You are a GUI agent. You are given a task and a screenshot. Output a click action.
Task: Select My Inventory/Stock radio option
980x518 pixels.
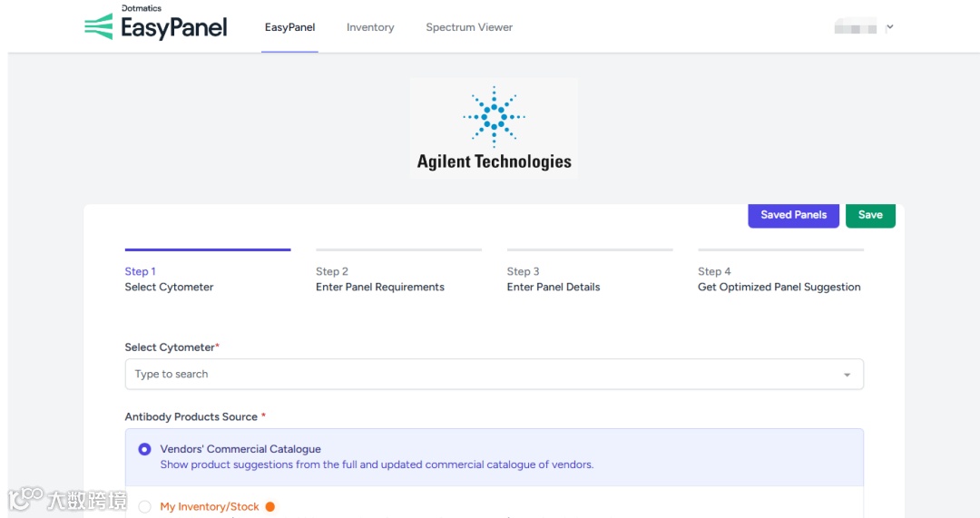144,507
